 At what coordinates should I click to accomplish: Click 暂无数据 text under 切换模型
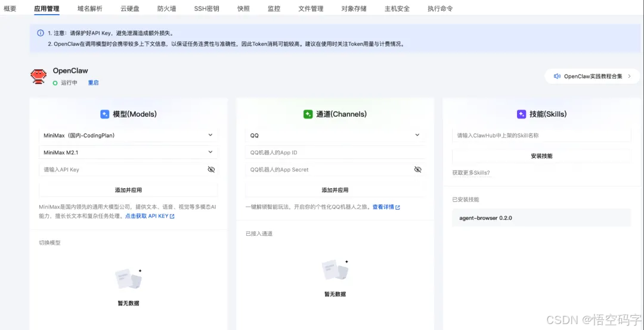tap(129, 303)
